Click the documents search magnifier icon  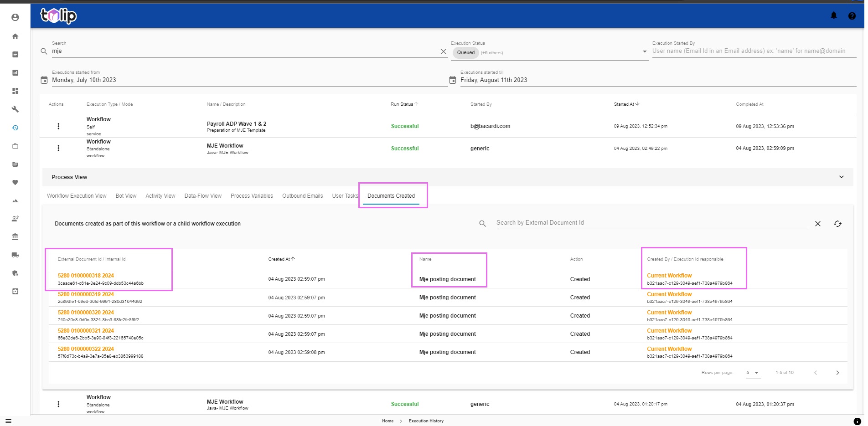(x=482, y=224)
